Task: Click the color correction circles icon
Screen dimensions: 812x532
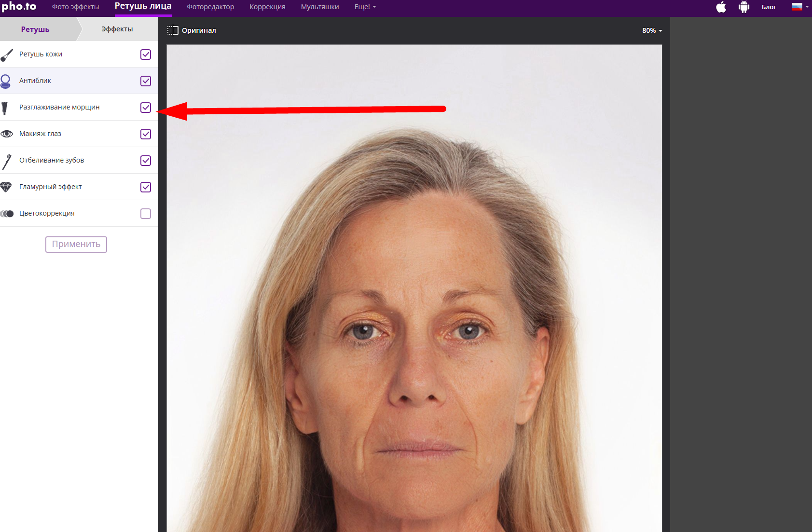Action: [x=7, y=214]
